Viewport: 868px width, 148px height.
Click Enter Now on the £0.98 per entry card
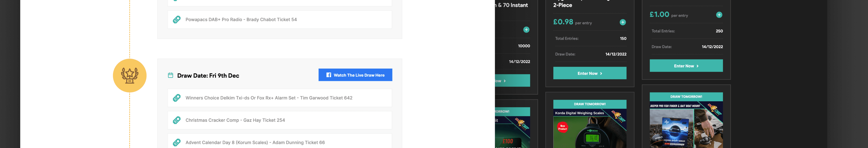pyautogui.click(x=590, y=73)
